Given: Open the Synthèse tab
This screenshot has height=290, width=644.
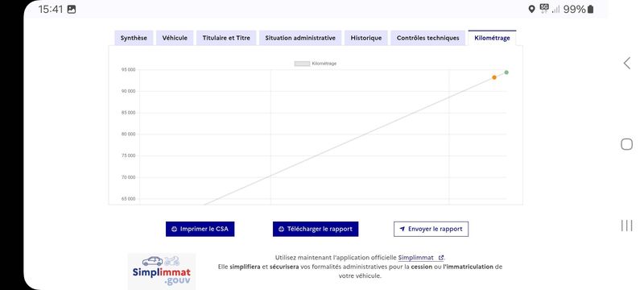Looking at the screenshot, I should (134, 38).
